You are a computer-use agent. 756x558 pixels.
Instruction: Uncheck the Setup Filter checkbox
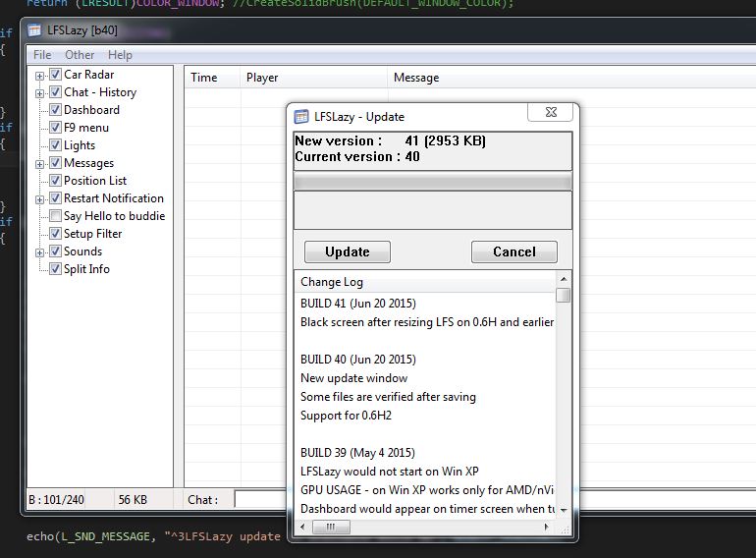pos(55,234)
